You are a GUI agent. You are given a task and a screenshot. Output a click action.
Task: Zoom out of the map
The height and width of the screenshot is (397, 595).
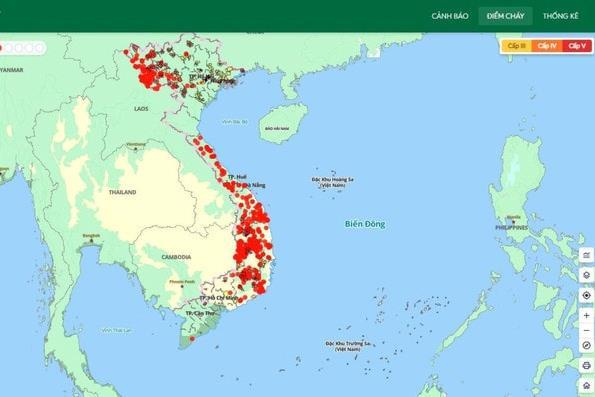pyautogui.click(x=587, y=331)
